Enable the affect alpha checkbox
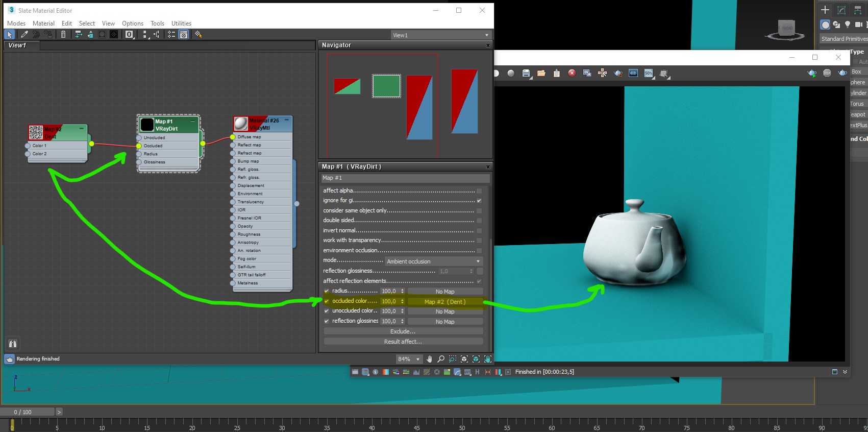The image size is (868, 432). (x=479, y=191)
